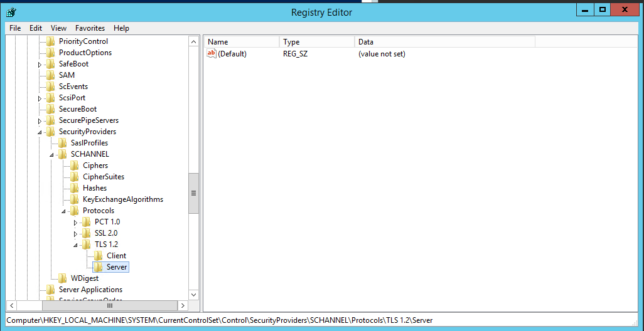Click the Data column header
Image resolution: width=644 pixels, height=331 pixels.
(444, 42)
